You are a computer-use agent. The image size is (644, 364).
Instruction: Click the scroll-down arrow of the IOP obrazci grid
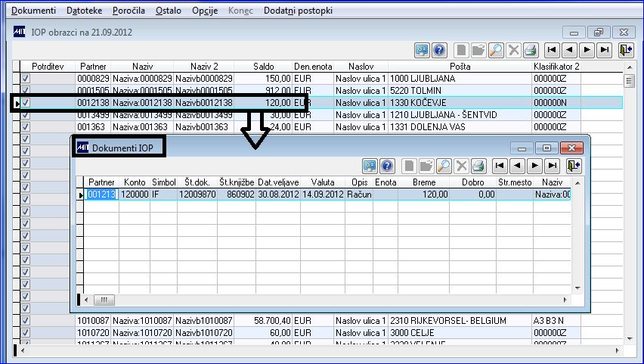click(x=630, y=339)
